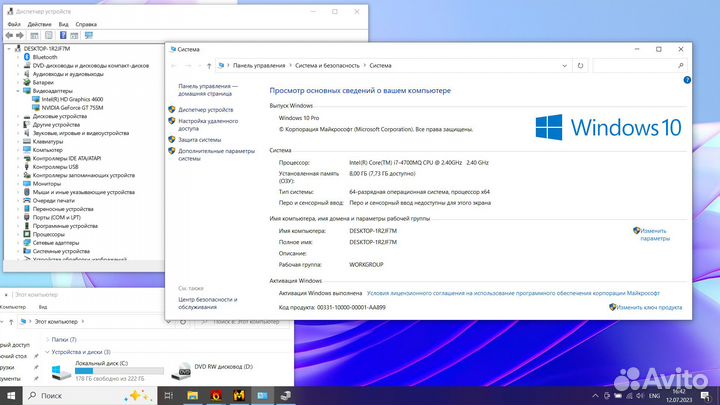This screenshot has width=720, height=405.
Task: Click the Батареи category icon
Action: (27, 83)
